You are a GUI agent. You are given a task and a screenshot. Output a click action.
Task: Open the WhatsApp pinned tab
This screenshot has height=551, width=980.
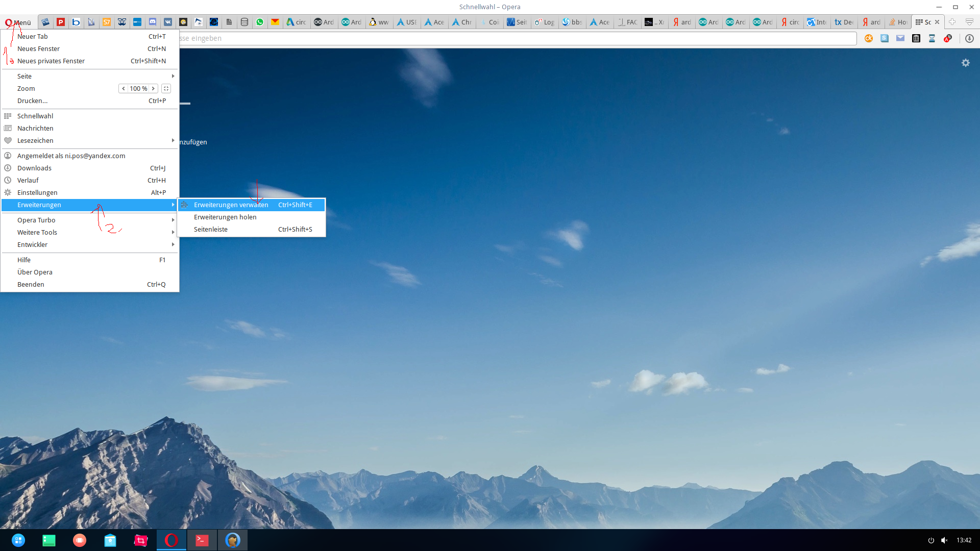(260, 22)
